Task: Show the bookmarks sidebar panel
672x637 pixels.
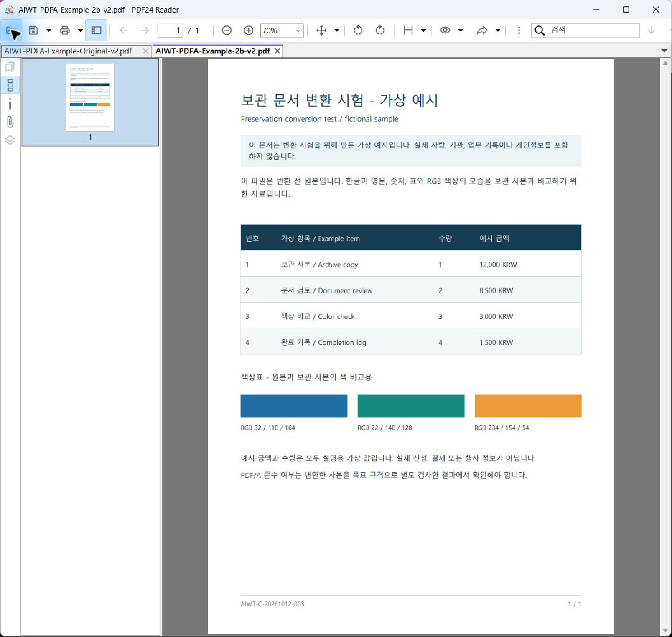Action: click(x=10, y=67)
